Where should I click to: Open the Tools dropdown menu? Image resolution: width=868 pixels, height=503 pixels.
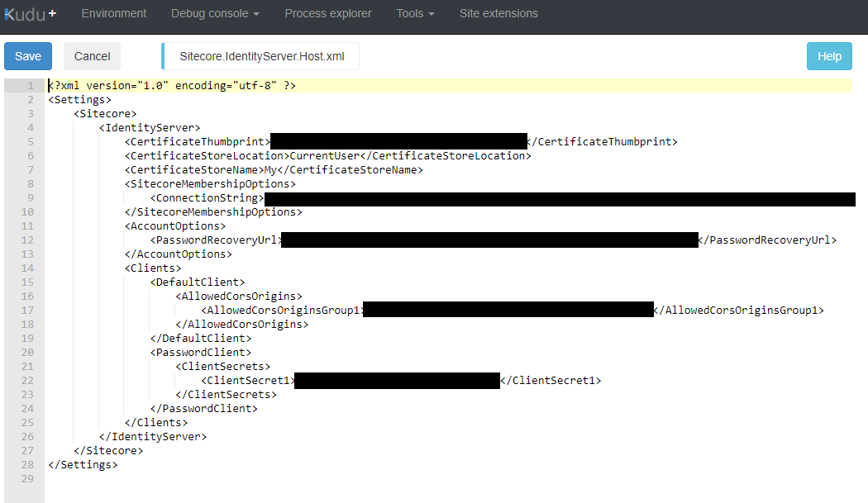411,13
